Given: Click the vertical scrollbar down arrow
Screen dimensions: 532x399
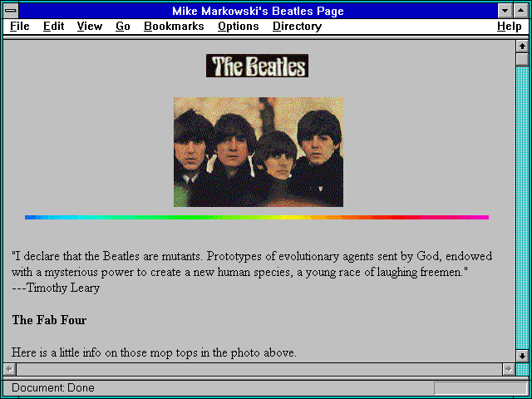Looking at the screenshot, I should point(522,356).
